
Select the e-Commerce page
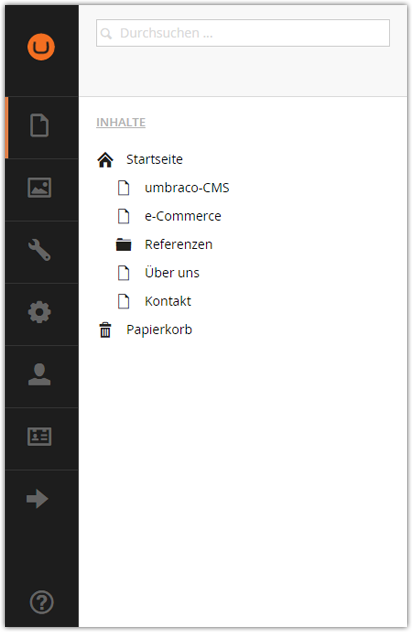click(x=183, y=216)
